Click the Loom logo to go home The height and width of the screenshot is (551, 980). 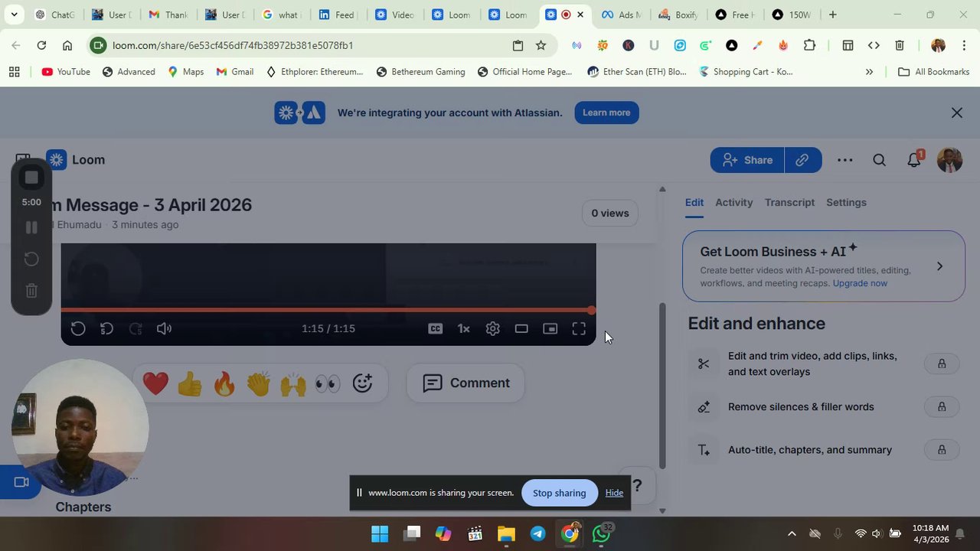pyautogui.click(x=76, y=160)
